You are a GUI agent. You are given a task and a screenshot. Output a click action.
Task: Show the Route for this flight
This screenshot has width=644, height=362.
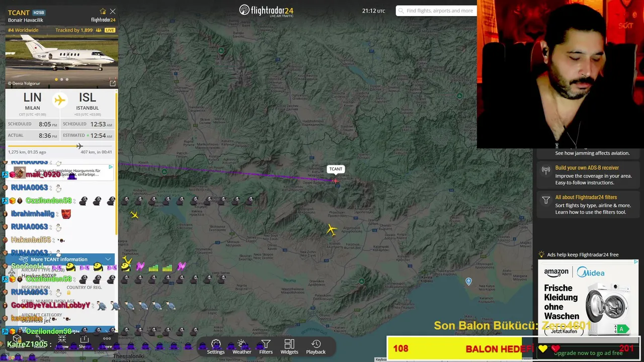coord(39,342)
